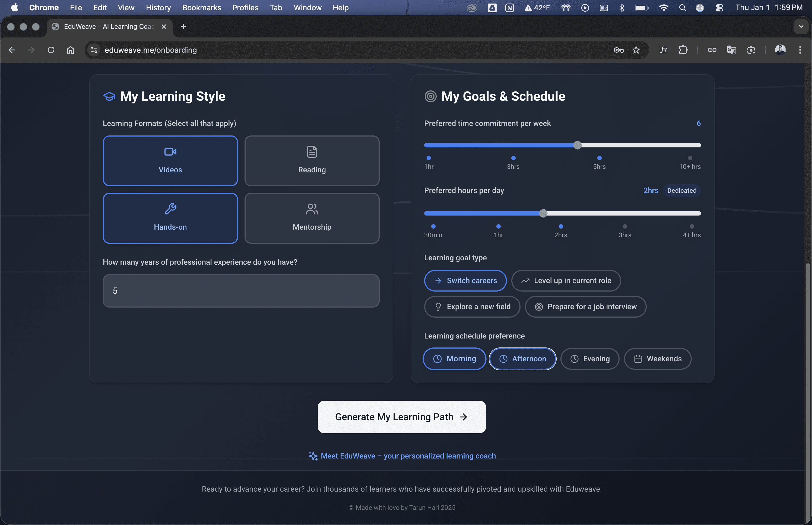Open the Google Translate toolbar icon

(x=731, y=50)
